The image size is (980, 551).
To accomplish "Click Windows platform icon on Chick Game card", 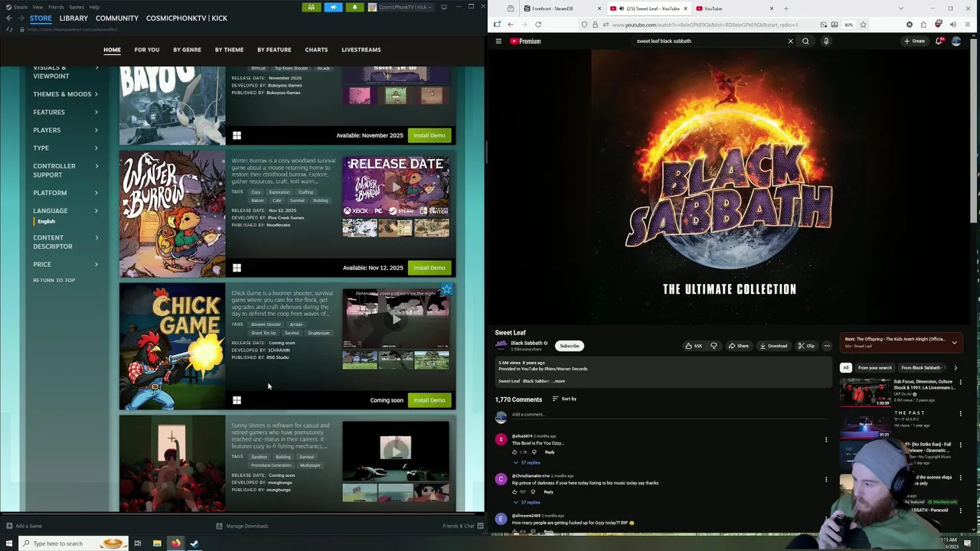I will pyautogui.click(x=237, y=400).
